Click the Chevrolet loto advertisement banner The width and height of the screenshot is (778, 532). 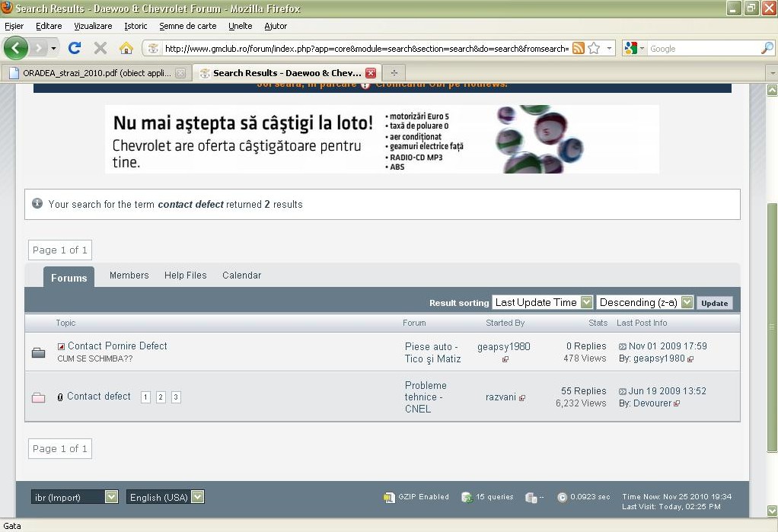pyautogui.click(x=382, y=139)
